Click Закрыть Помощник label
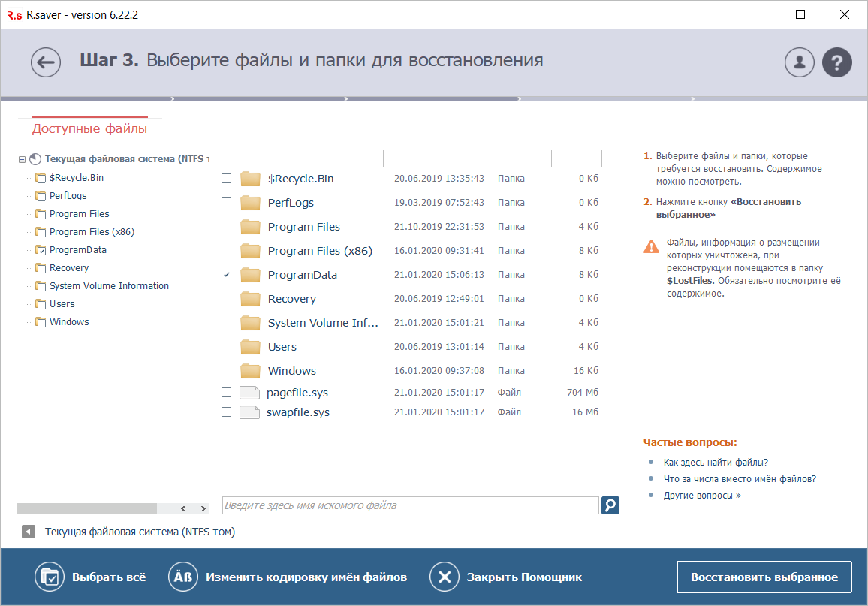This screenshot has width=868, height=606. (524, 577)
